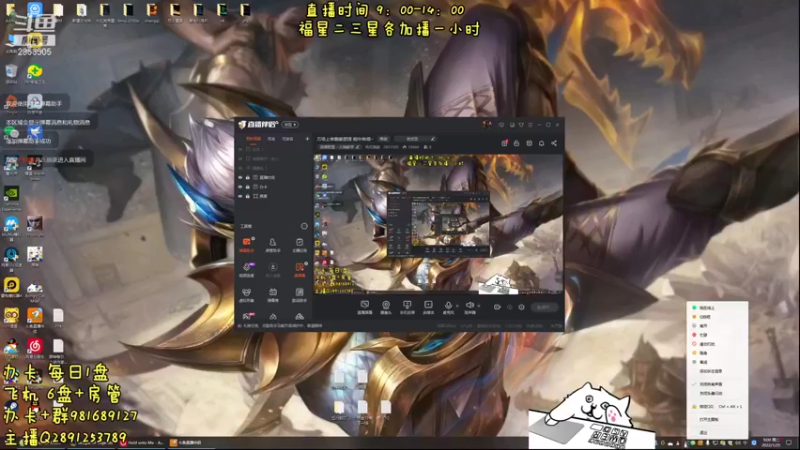800x450 pixels.
Task: Click the gift icon with red badge
Action: tap(505, 143)
